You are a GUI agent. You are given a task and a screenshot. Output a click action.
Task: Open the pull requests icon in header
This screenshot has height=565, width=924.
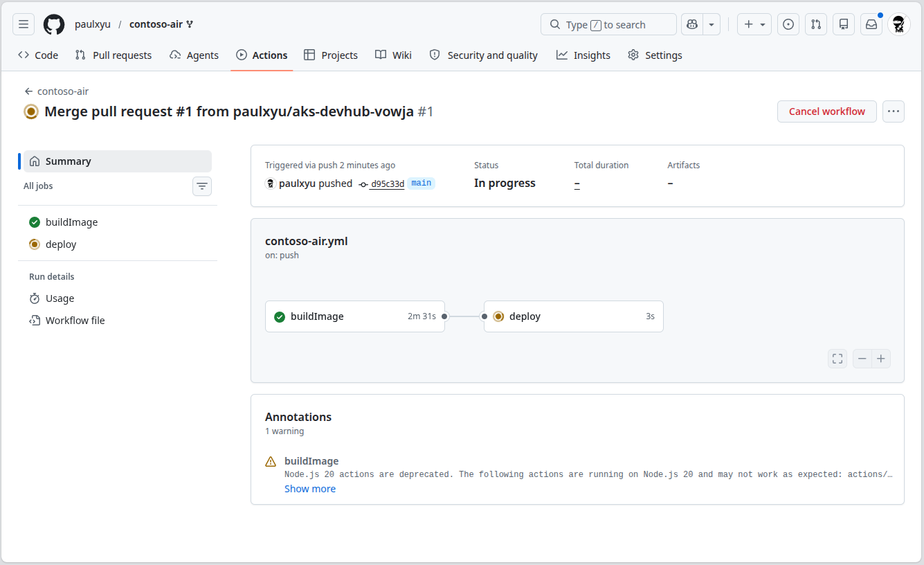pyautogui.click(x=816, y=24)
